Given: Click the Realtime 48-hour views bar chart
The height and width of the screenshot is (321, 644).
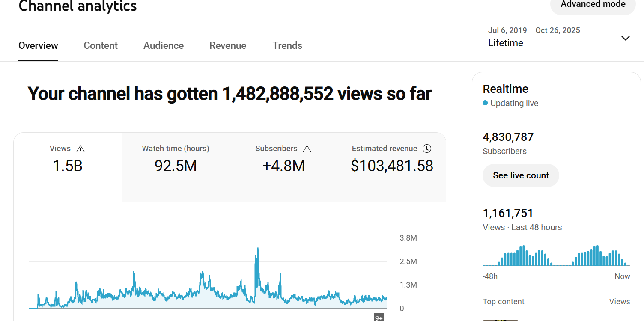Looking at the screenshot, I should pyautogui.click(x=556, y=256).
